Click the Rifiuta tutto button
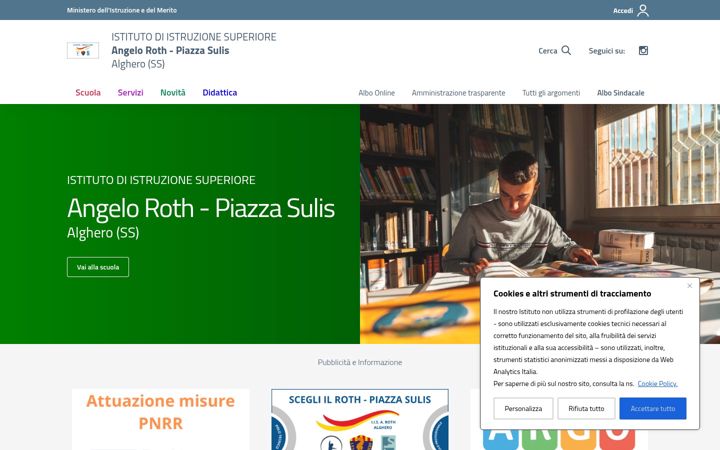720x450 pixels. click(x=586, y=408)
